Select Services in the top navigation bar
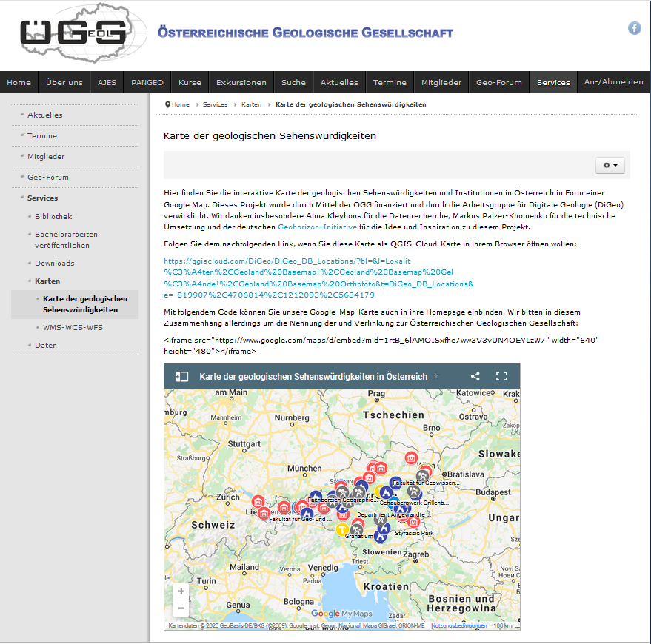 pyautogui.click(x=553, y=82)
